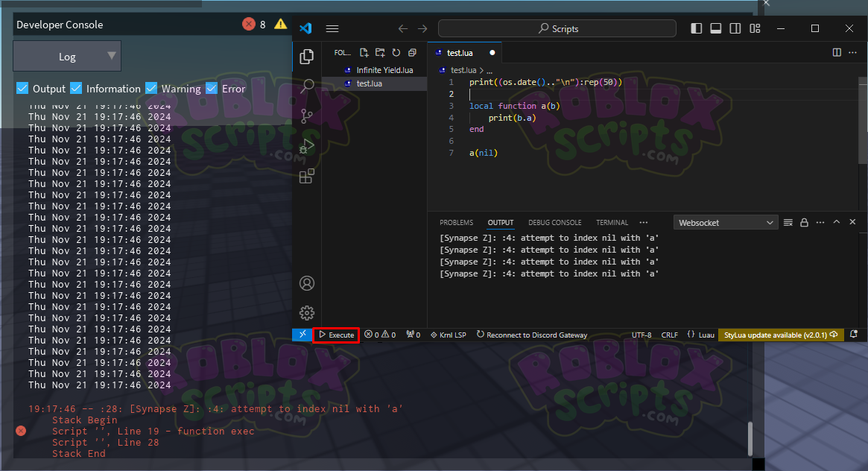
Task: Open the Websocket output channel dropdown
Action: point(726,223)
